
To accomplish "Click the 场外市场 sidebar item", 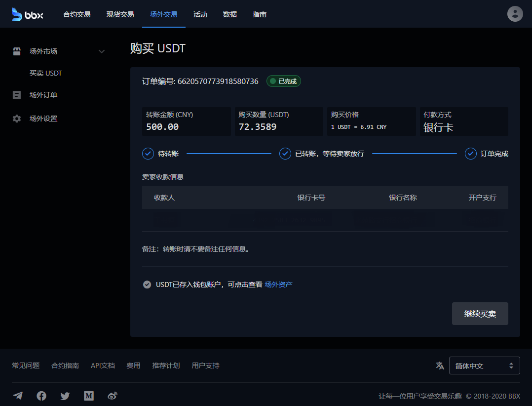I will (x=43, y=51).
